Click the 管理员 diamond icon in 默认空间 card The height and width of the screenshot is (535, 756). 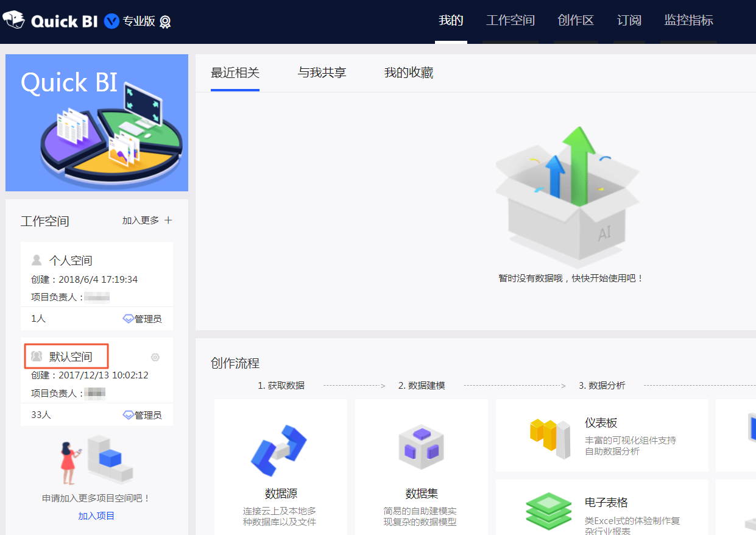[128, 415]
